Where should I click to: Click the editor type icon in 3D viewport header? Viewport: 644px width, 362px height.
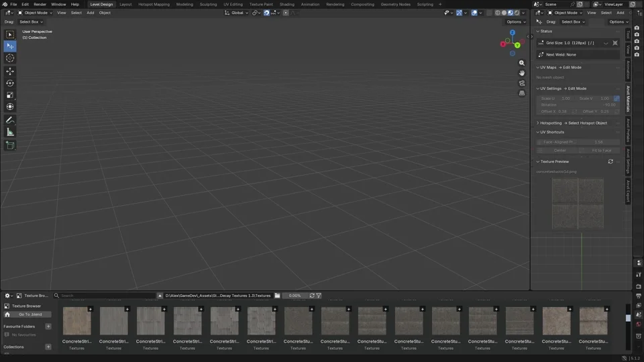(x=8, y=13)
